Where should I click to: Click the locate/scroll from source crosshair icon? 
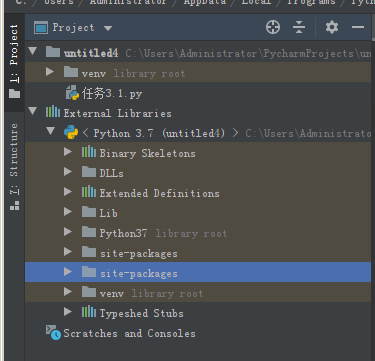[x=273, y=27]
